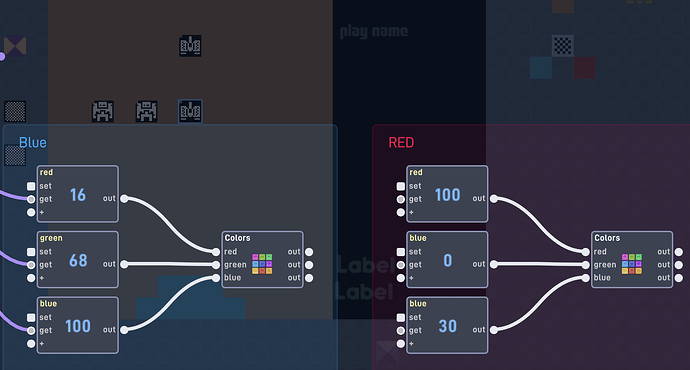Click the solid red square tile
690x370 pixels.
[584, 68]
